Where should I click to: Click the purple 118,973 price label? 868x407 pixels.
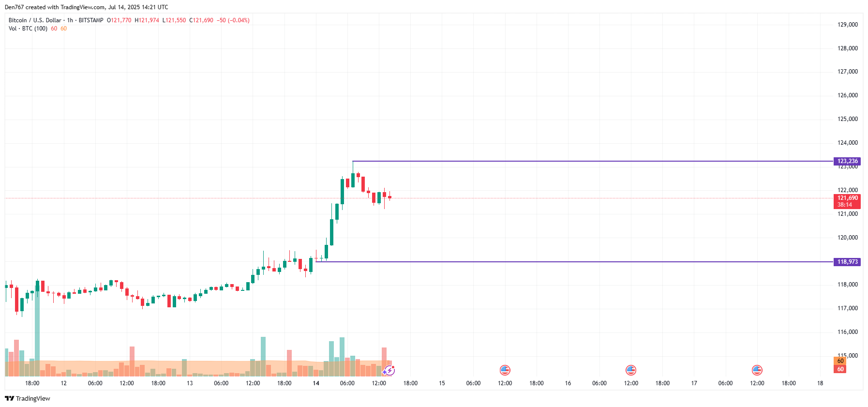847,262
